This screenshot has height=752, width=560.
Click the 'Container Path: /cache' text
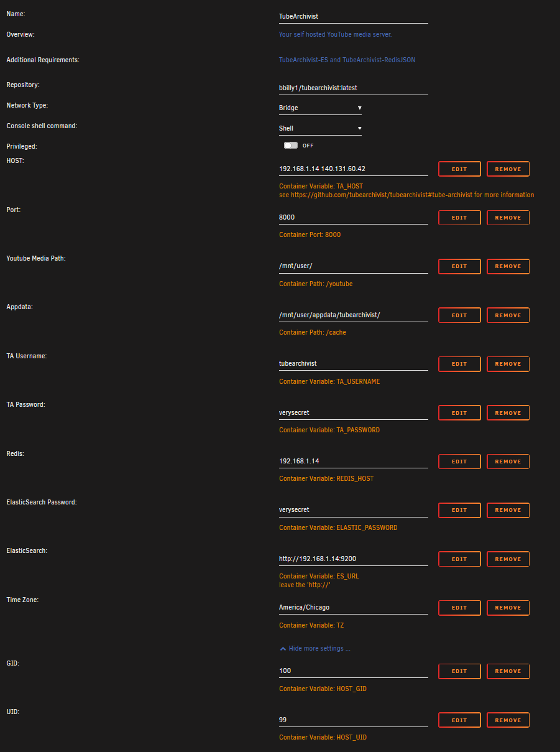coord(313,332)
